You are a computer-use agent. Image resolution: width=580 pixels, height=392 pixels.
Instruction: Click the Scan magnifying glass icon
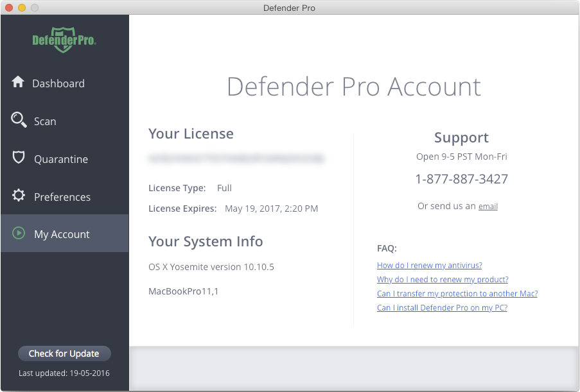click(19, 120)
